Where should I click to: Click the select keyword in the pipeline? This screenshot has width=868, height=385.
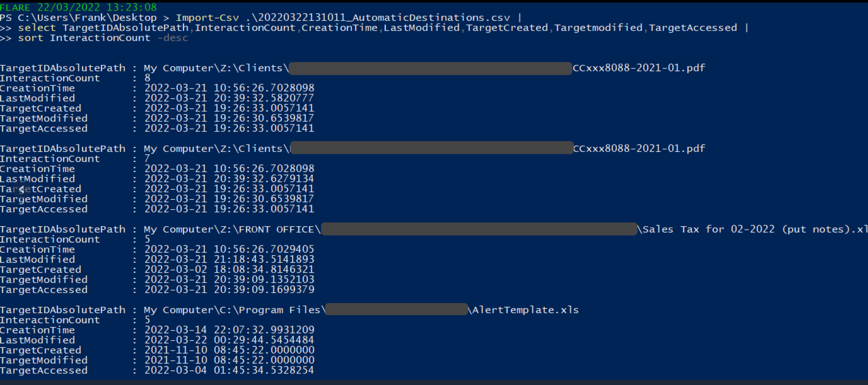click(37, 28)
